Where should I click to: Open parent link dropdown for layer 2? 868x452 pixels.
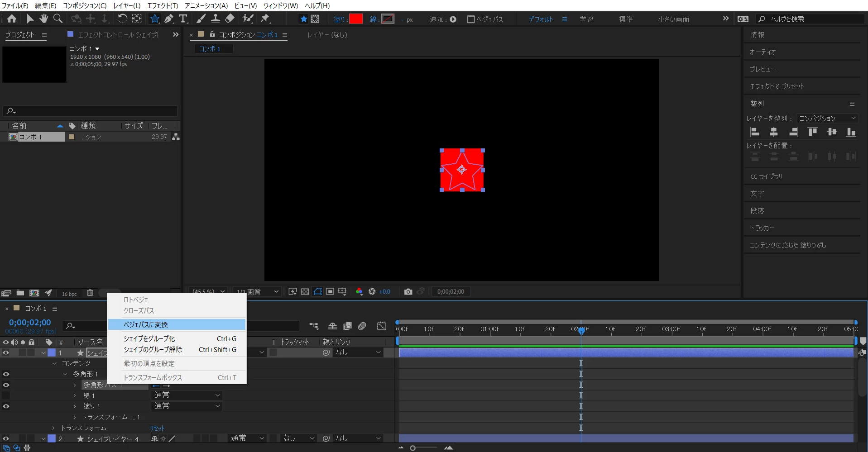click(359, 438)
